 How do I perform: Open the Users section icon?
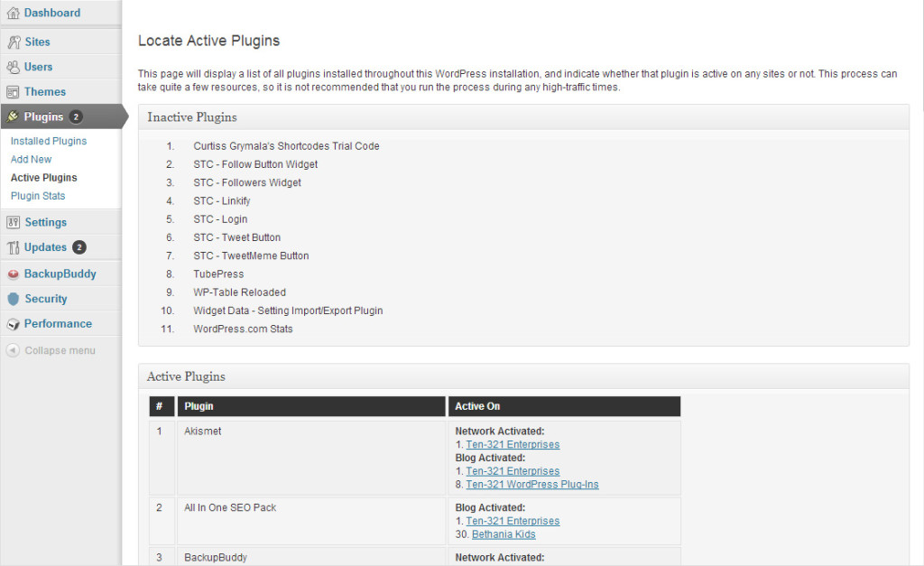14,67
